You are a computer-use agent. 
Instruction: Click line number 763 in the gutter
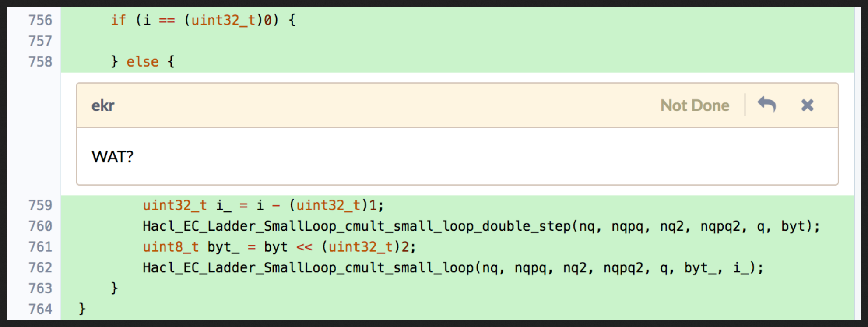(40, 288)
